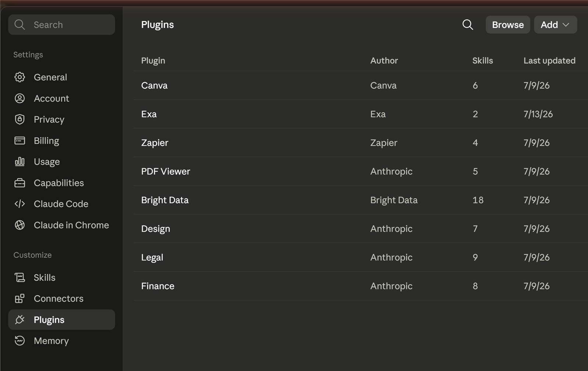Open the Finance plugin row
This screenshot has width=588, height=371.
pos(361,286)
